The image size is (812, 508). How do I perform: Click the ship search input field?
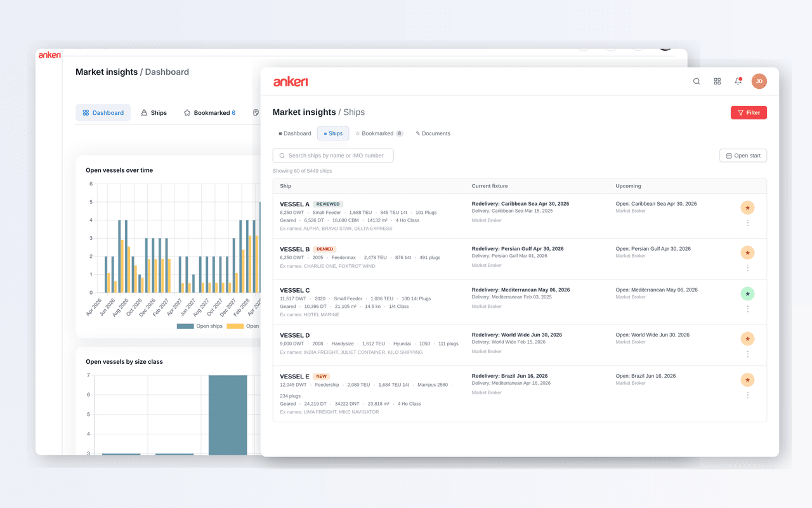coord(333,155)
